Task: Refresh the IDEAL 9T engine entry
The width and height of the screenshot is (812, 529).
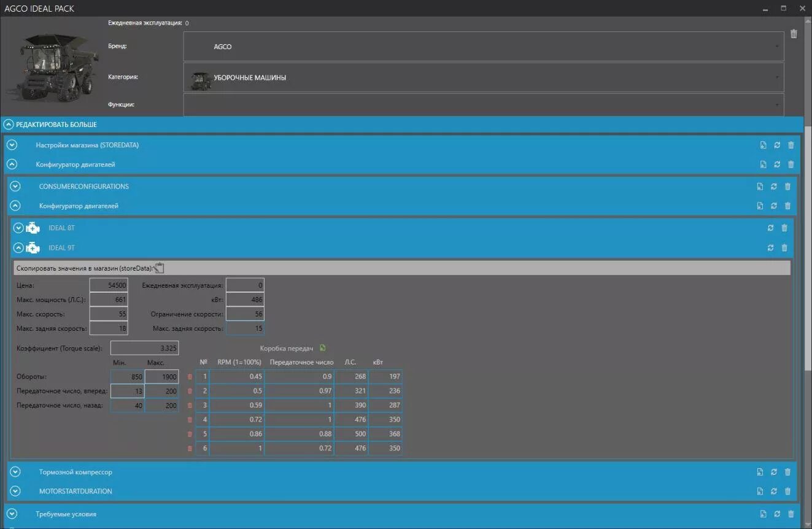Action: pyautogui.click(x=770, y=248)
